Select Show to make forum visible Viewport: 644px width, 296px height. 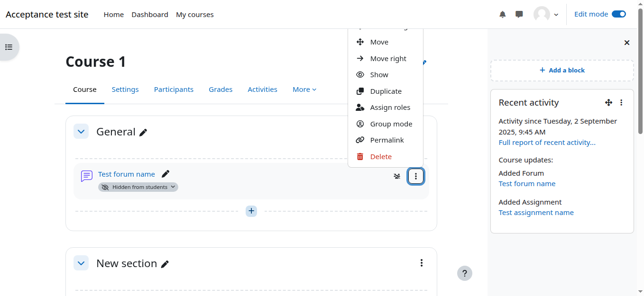point(379,75)
